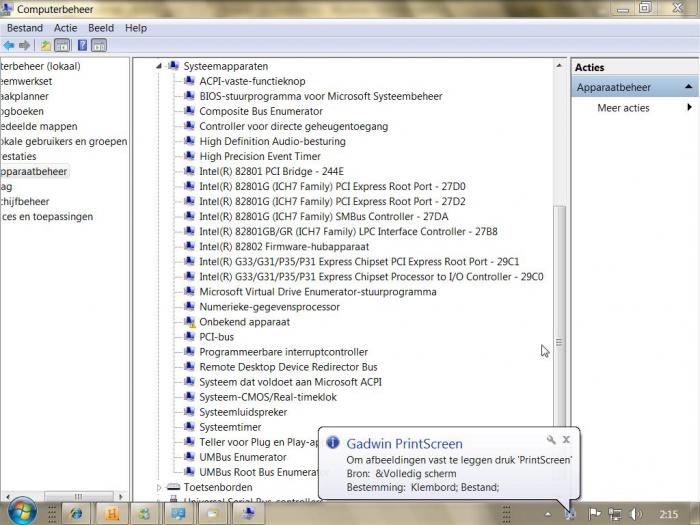
Task: Click the Up one level folder icon
Action: (46, 45)
